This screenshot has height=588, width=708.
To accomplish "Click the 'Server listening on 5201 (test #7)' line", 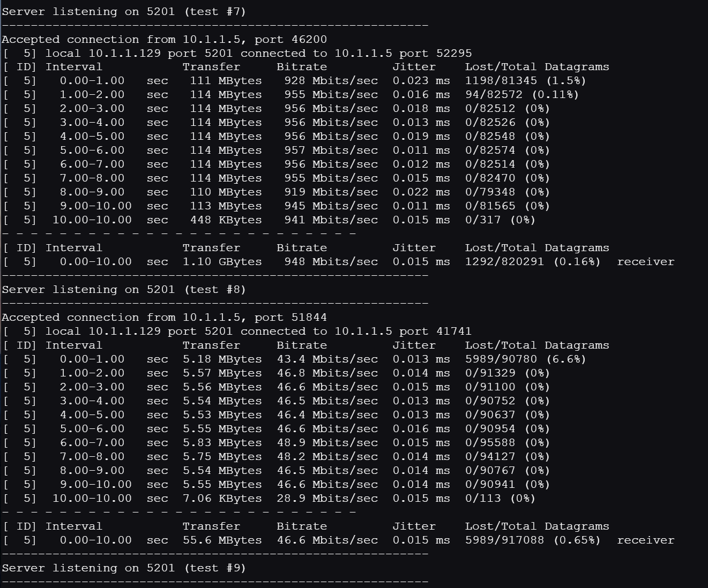I will [124, 11].
